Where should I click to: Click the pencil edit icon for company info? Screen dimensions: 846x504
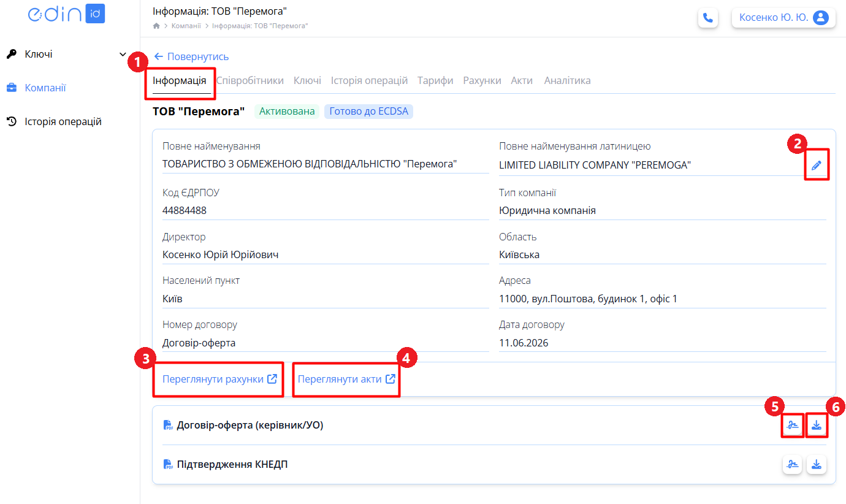click(816, 165)
